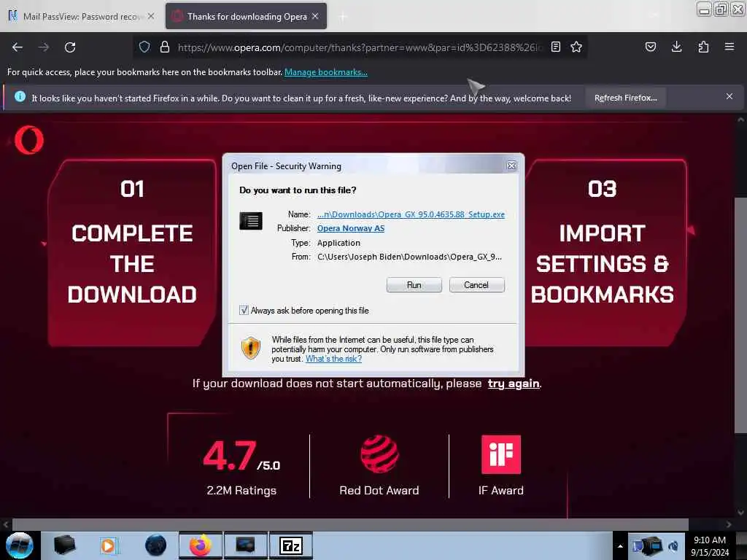Viewport: 747px width, 560px height.
Task: Click the vertical page scrollbar
Action: click(740, 314)
